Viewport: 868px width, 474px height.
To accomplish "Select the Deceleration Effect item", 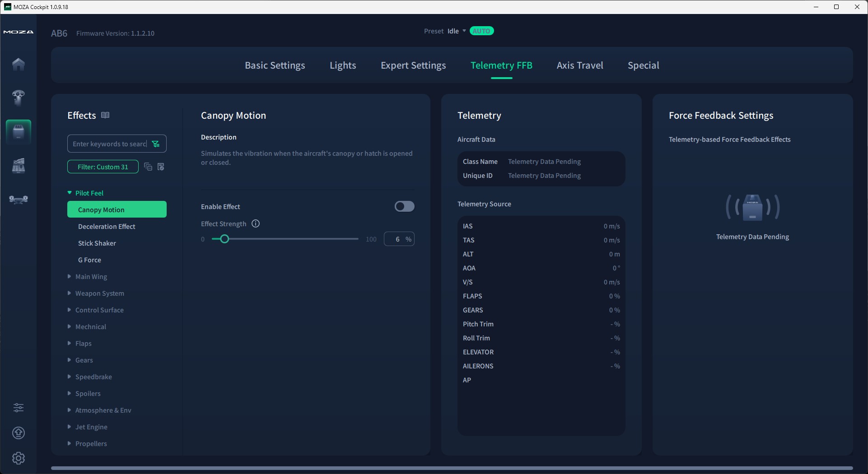I will click(117, 226).
